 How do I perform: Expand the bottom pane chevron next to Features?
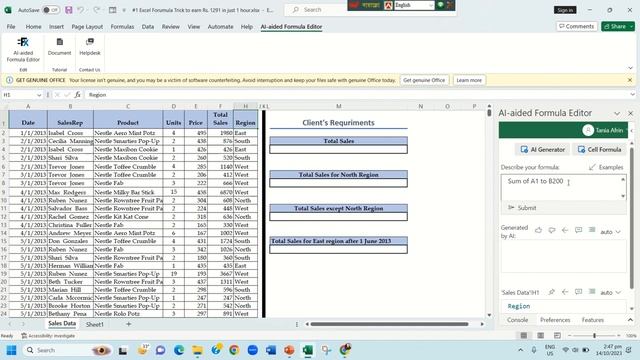pyautogui.click(x=630, y=320)
